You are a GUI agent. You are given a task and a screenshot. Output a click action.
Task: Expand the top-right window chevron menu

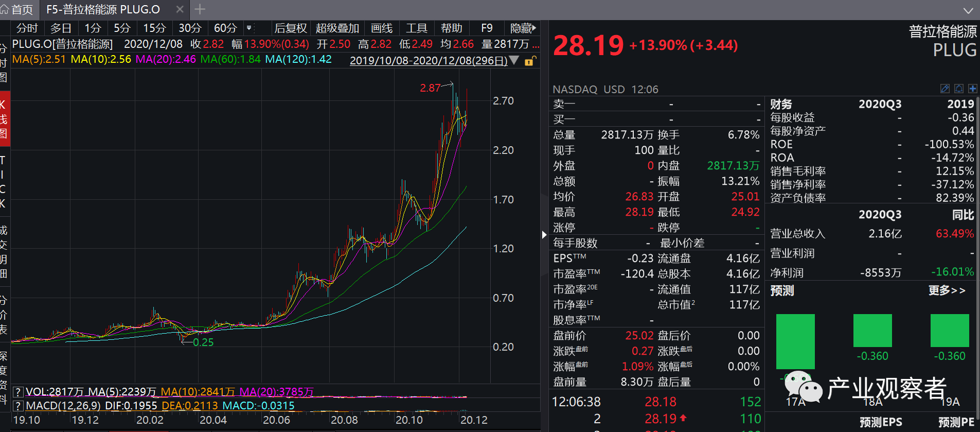point(968,10)
